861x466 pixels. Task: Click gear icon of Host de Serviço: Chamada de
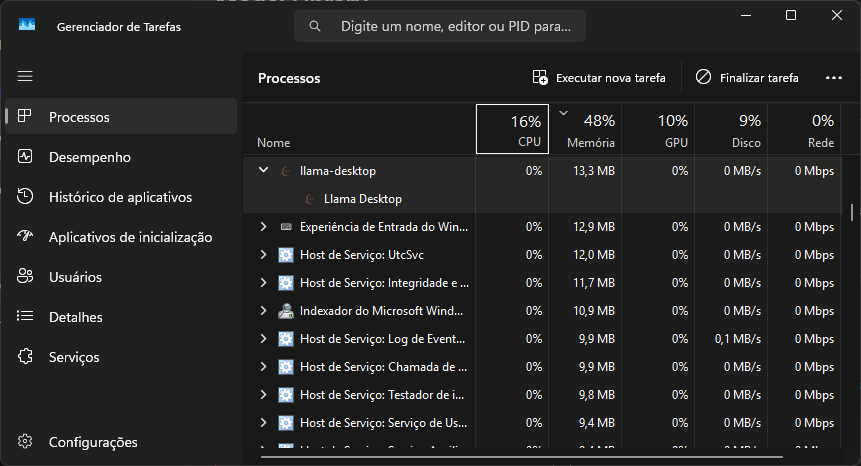(x=286, y=367)
